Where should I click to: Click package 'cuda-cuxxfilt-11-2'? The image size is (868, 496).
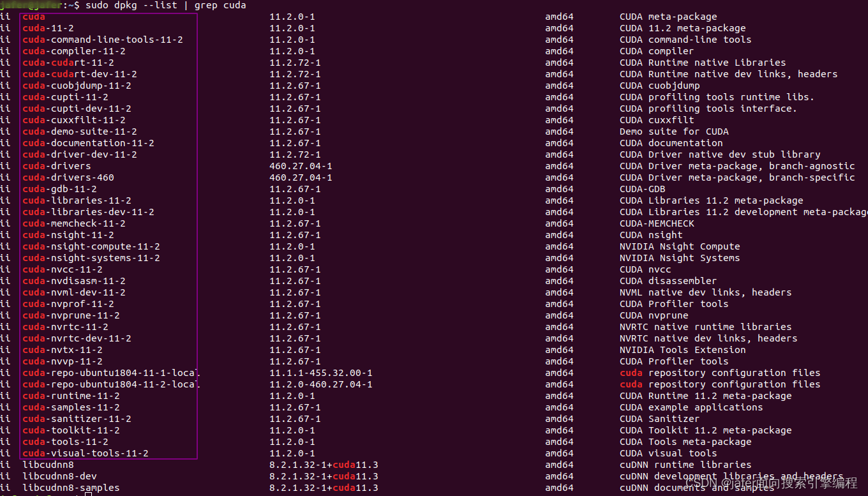pyautogui.click(x=74, y=120)
